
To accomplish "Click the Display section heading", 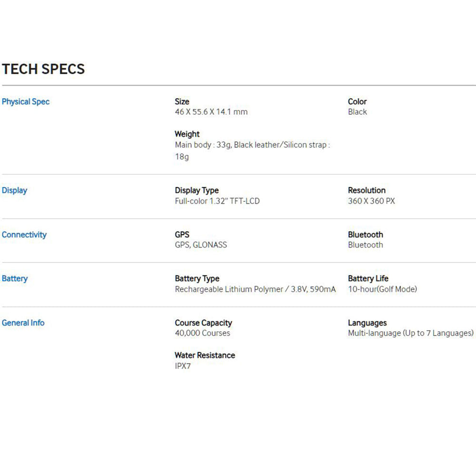I will coord(14,190).
